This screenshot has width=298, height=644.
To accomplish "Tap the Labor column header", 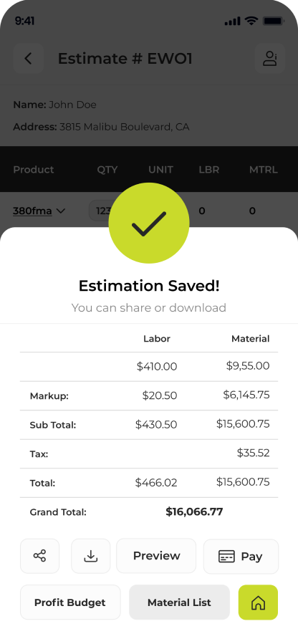I will coord(157,339).
